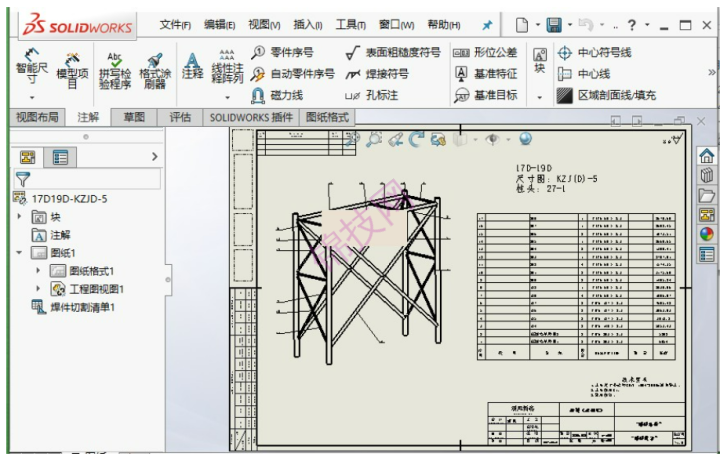Expand the 块 tree node
Image resolution: width=720 pixels, height=457 pixels.
(19, 216)
